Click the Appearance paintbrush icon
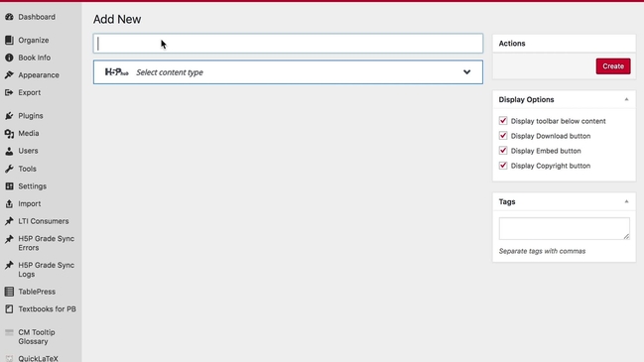This screenshot has height=362, width=644. (x=9, y=75)
